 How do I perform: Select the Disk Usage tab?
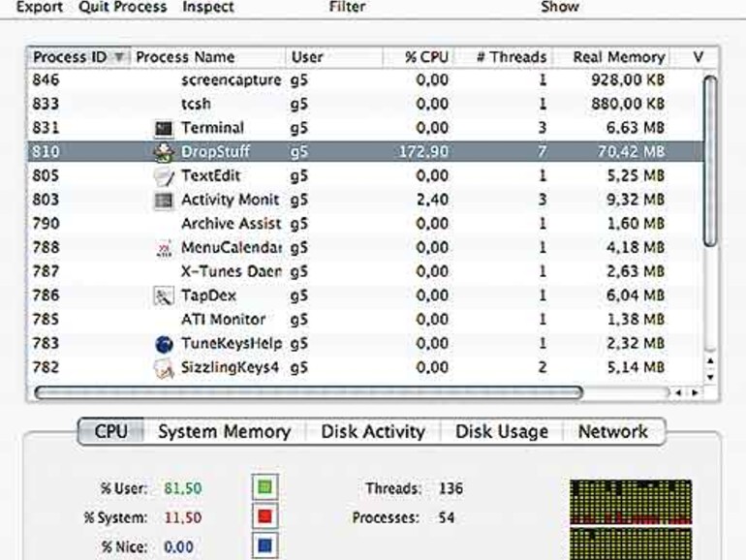tap(501, 432)
